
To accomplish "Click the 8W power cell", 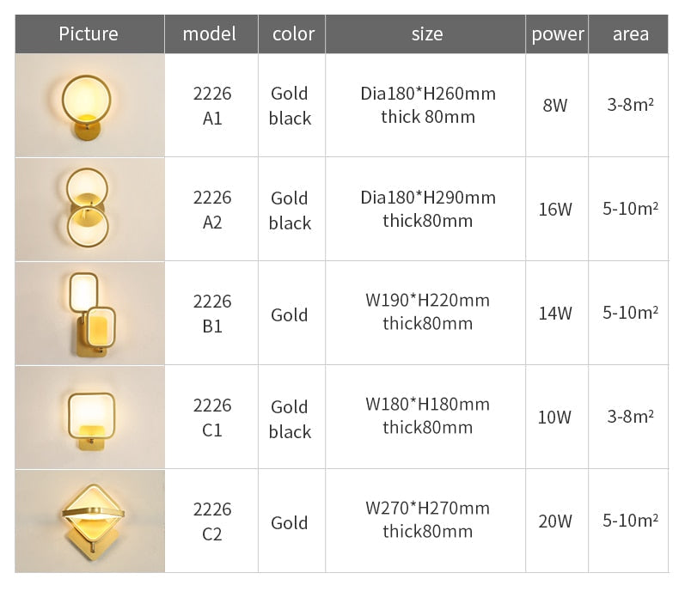I will coord(557,105).
